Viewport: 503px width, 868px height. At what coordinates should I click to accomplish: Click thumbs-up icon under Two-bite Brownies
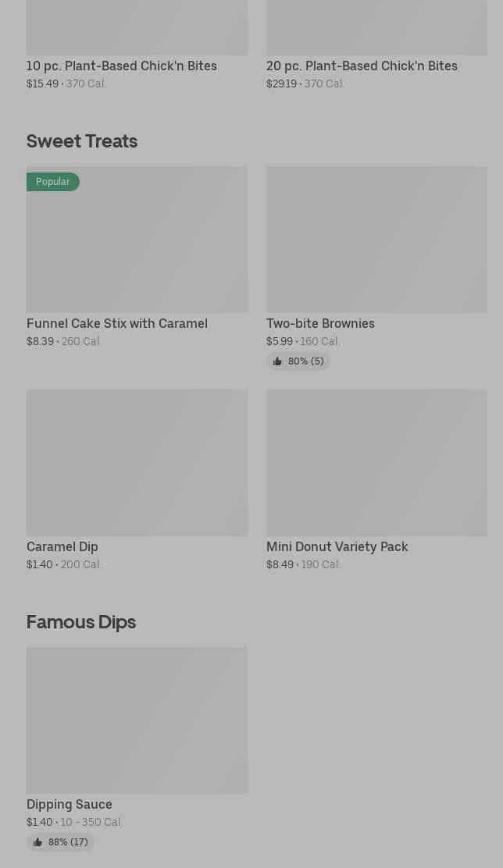[277, 361]
